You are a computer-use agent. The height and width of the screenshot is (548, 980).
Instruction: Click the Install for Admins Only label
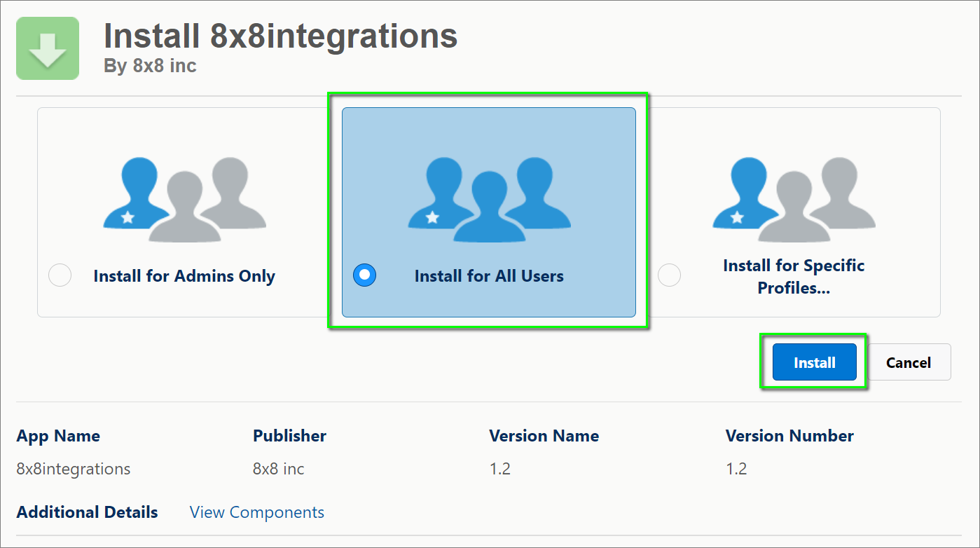[x=184, y=276]
